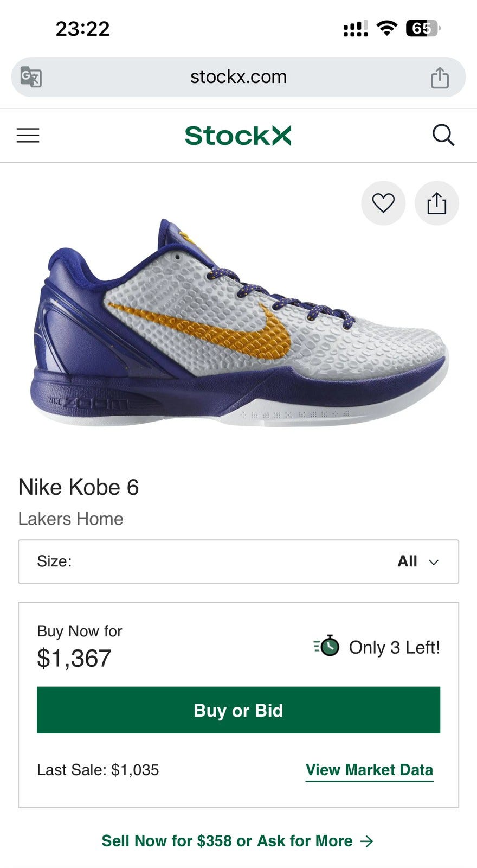Tap the browser translate icon
Screen dimensions: 477x868
(x=31, y=77)
